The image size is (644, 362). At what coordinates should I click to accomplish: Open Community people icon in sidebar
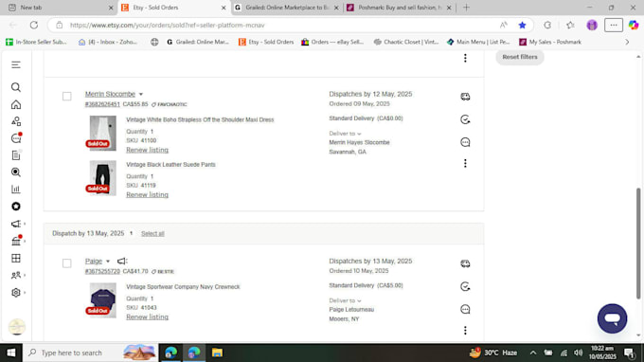15,276
